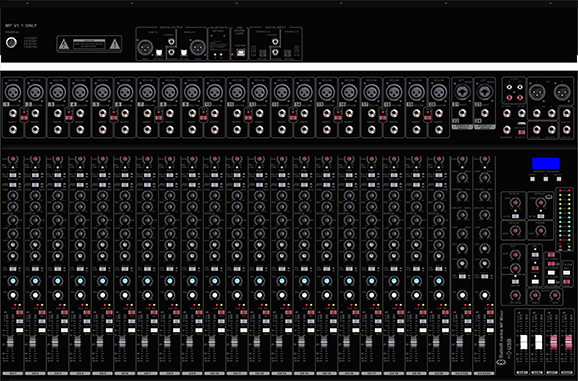The width and height of the screenshot is (578, 381).
Task: Toggle phantom power switch for channels 19-20
Action: (x=428, y=118)
